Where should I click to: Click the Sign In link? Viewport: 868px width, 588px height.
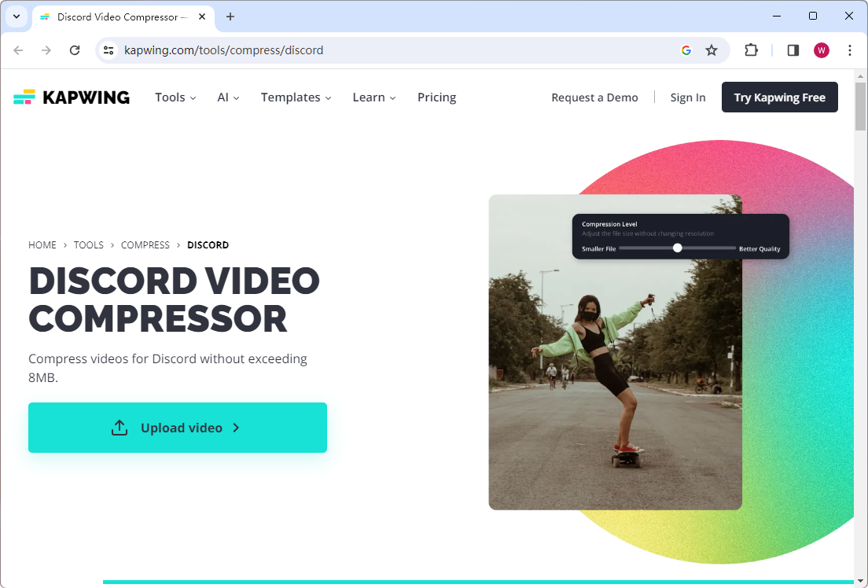[x=688, y=97]
